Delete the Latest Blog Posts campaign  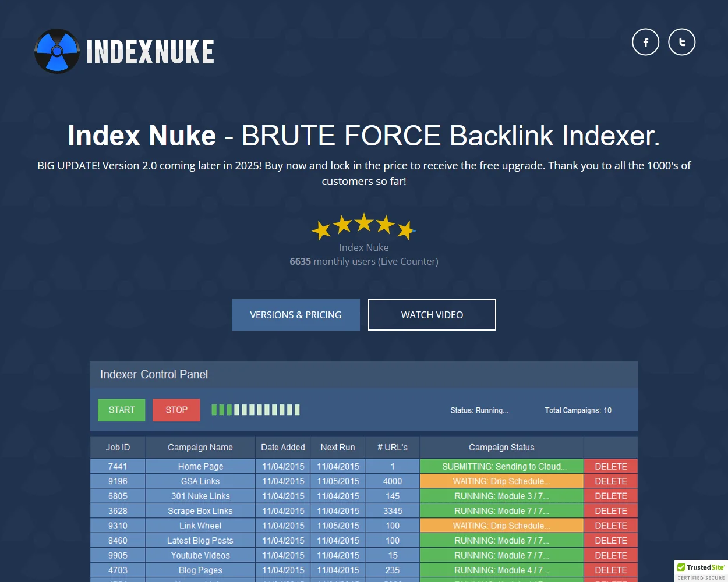611,541
